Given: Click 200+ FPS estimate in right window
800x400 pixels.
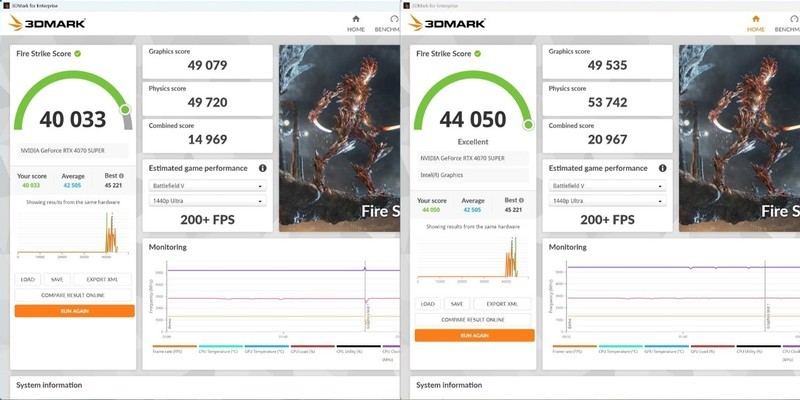Looking at the screenshot, I should click(x=607, y=220).
